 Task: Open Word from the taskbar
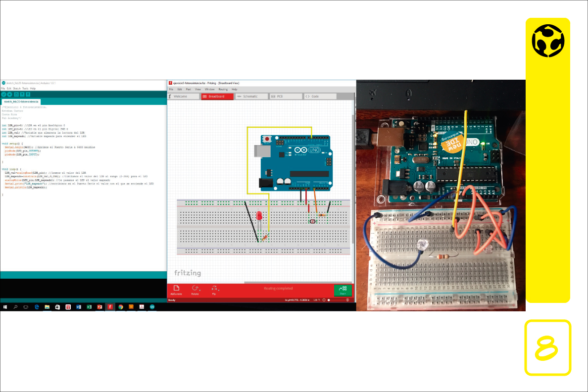[78, 307]
